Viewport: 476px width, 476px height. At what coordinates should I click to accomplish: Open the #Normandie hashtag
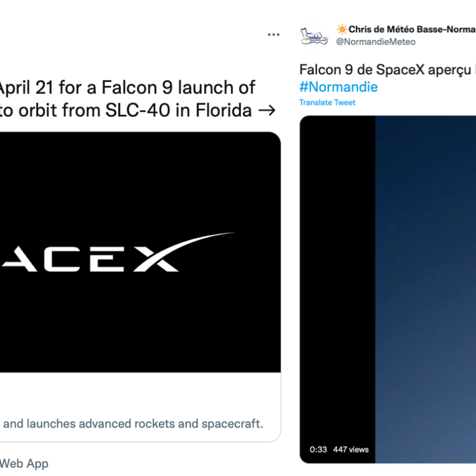pos(338,87)
